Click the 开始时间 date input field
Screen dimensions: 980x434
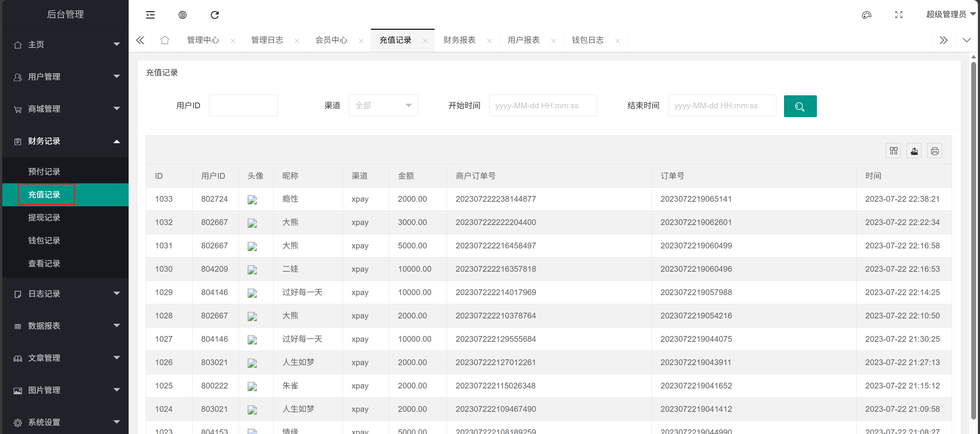[x=543, y=106]
